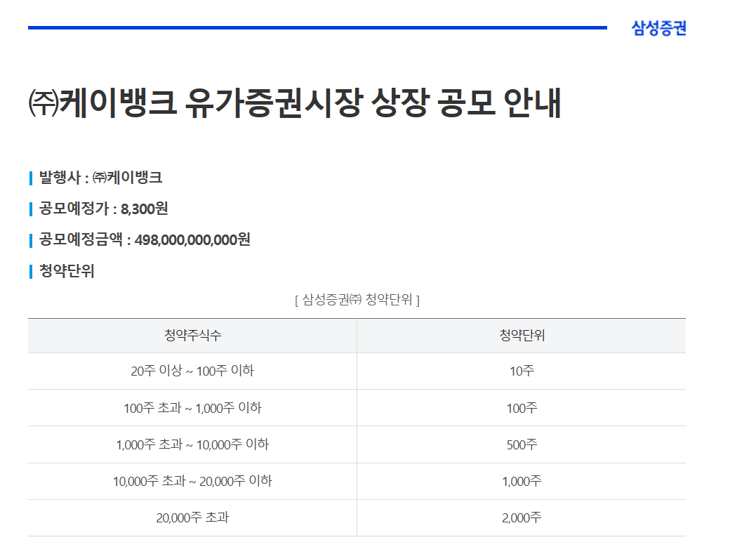Select the cell 20,000주 초과

click(192, 517)
